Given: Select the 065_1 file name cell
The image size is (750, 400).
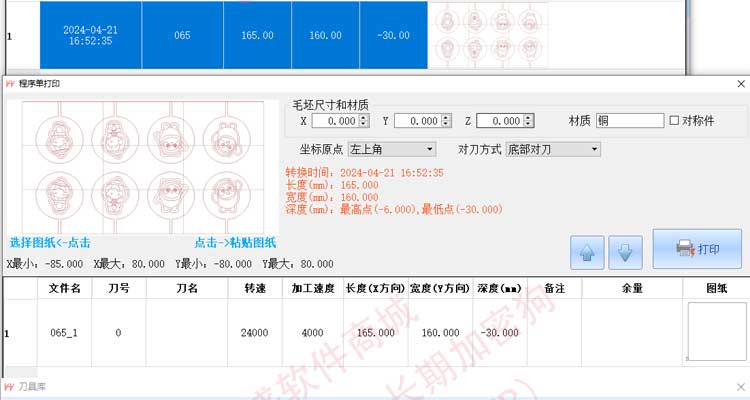Looking at the screenshot, I should [65, 333].
